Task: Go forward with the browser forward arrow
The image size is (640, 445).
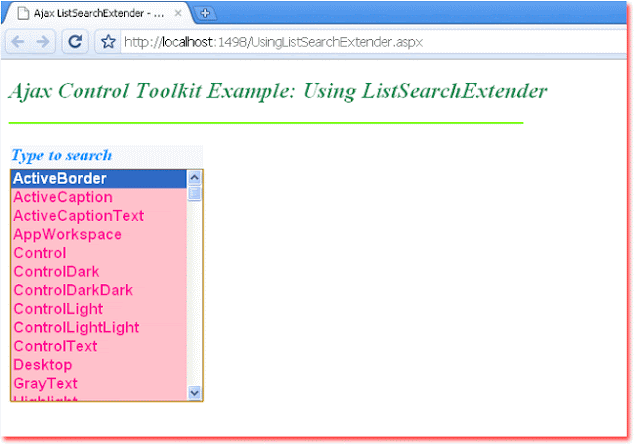Action: pyautogui.click(x=43, y=42)
